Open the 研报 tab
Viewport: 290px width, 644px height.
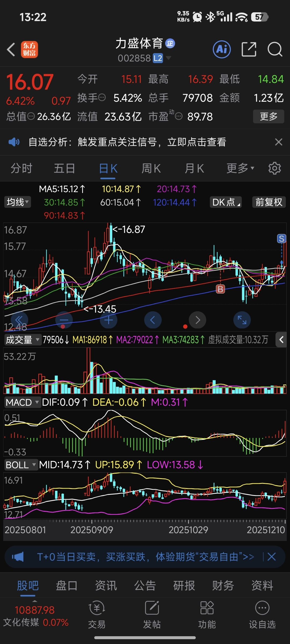click(x=184, y=586)
